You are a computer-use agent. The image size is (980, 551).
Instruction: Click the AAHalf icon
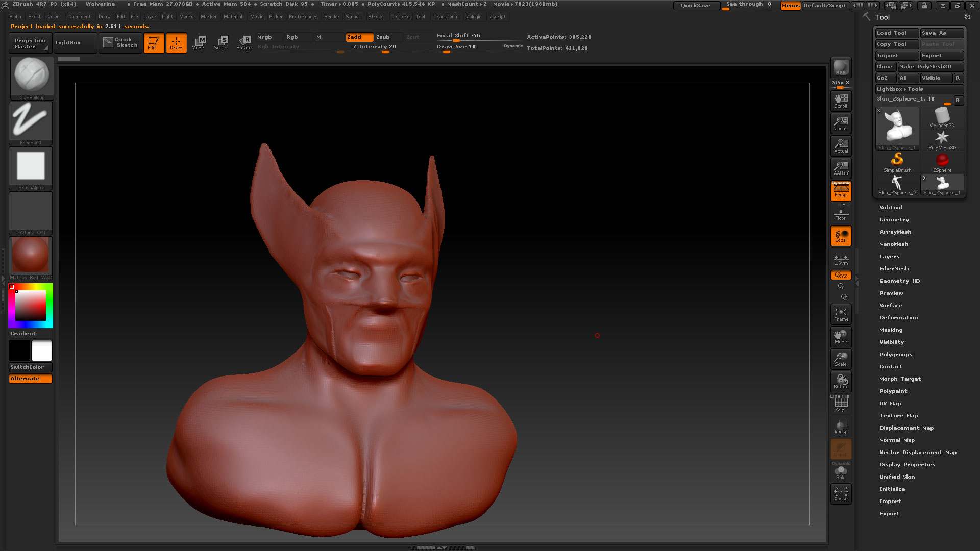841,168
